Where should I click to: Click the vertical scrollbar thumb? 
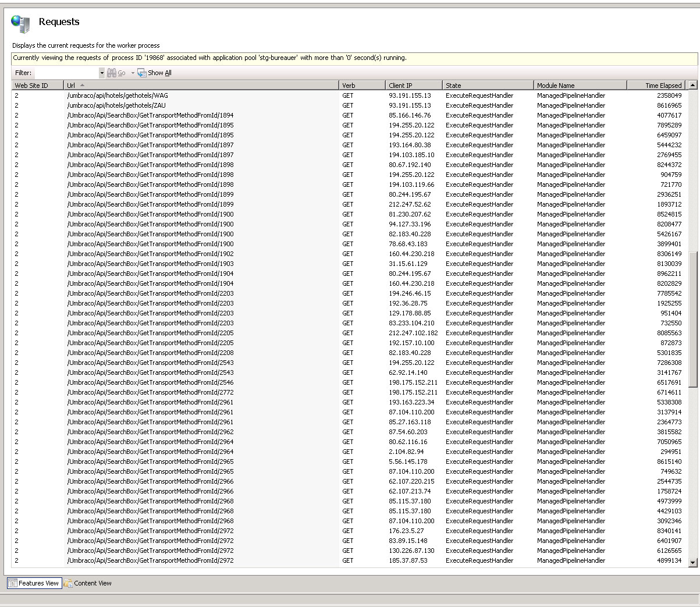[692, 319]
